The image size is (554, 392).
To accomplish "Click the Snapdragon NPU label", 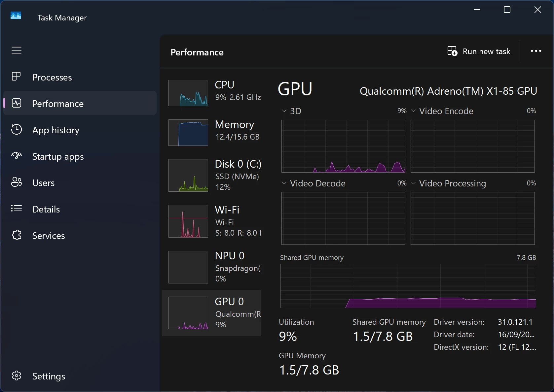I will [238, 268].
